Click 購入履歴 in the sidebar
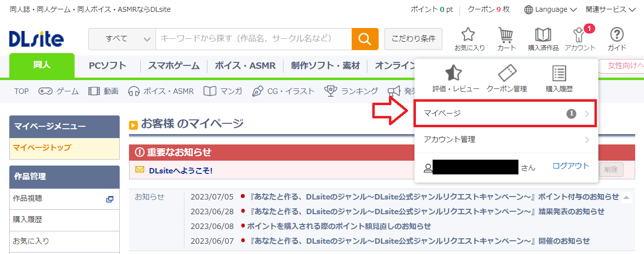 (x=64, y=220)
